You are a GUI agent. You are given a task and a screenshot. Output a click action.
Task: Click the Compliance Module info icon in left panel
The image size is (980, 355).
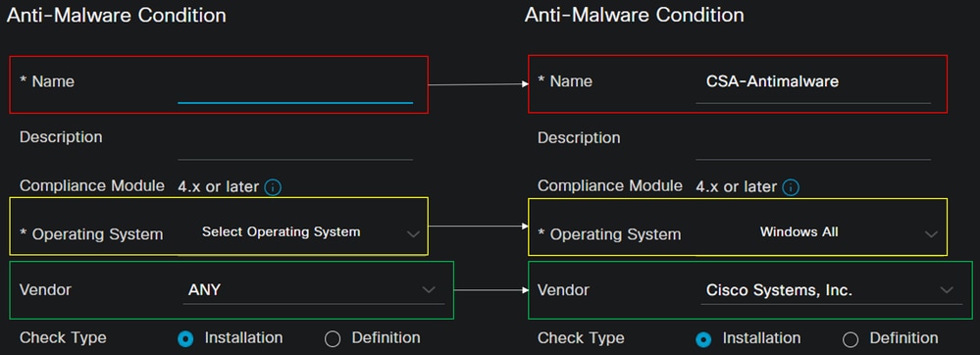tap(273, 187)
